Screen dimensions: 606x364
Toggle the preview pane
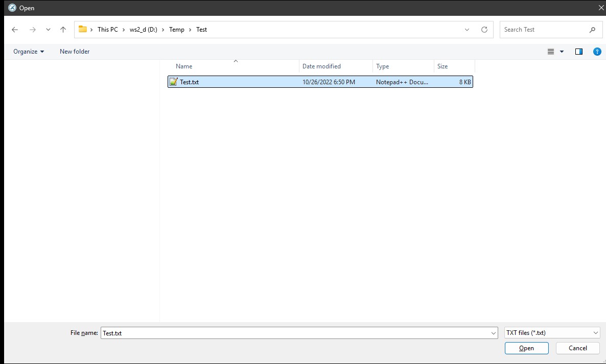[x=578, y=52]
